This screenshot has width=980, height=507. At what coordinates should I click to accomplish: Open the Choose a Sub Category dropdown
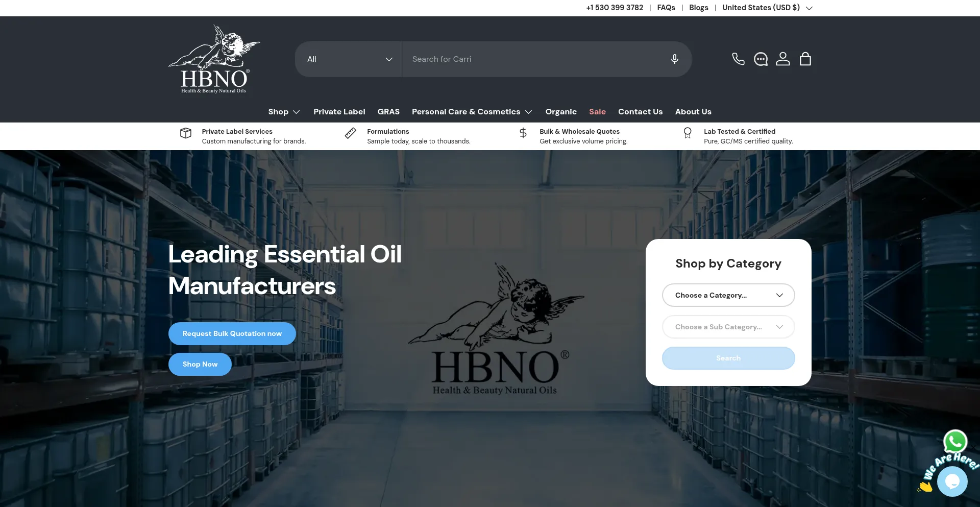(728, 327)
